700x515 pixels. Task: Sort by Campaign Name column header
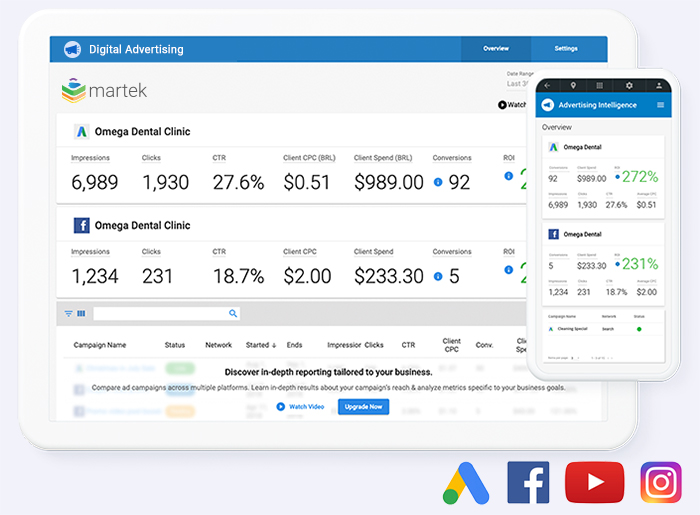click(x=100, y=345)
